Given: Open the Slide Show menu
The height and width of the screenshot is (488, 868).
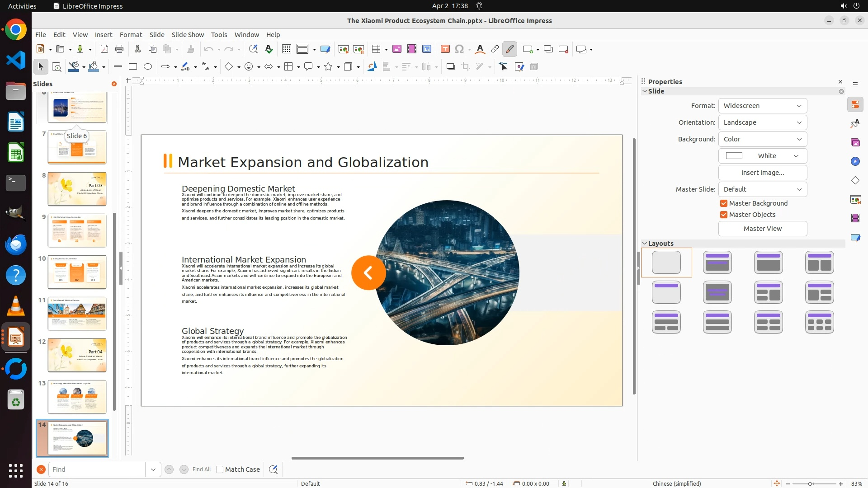Looking at the screenshot, I should (x=188, y=35).
